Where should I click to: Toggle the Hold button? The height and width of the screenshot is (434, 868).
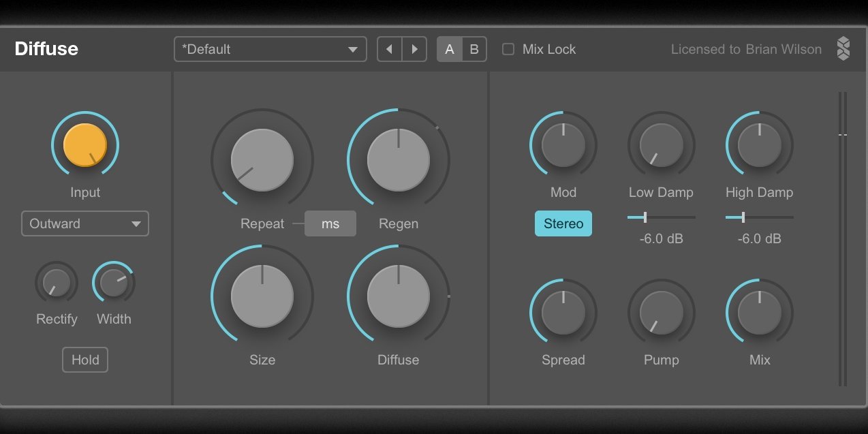[x=85, y=360]
